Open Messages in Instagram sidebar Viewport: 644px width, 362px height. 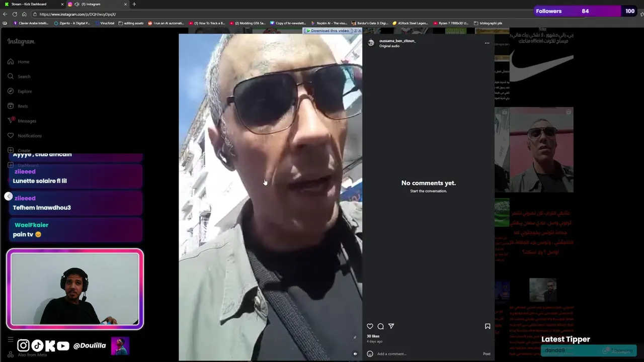[22, 121]
